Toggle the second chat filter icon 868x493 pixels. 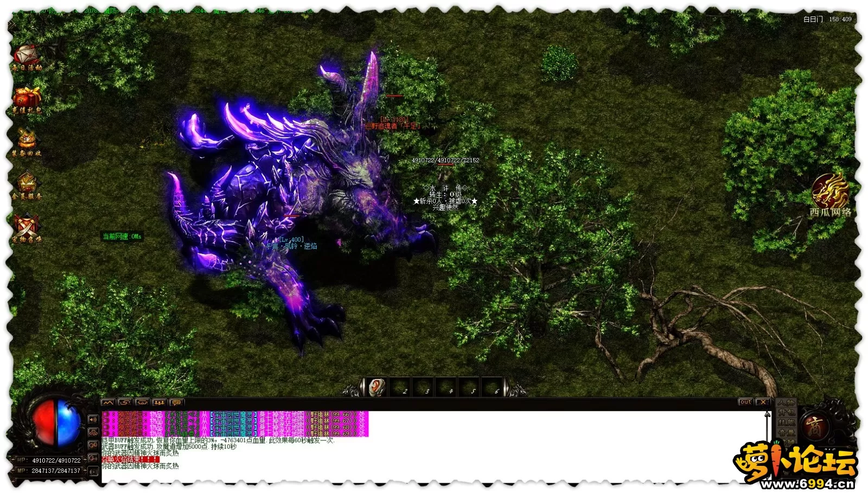(x=93, y=433)
